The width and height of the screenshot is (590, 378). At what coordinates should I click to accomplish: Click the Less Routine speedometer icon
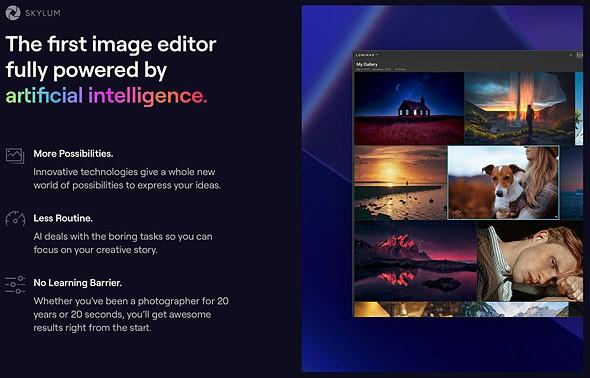tap(15, 219)
